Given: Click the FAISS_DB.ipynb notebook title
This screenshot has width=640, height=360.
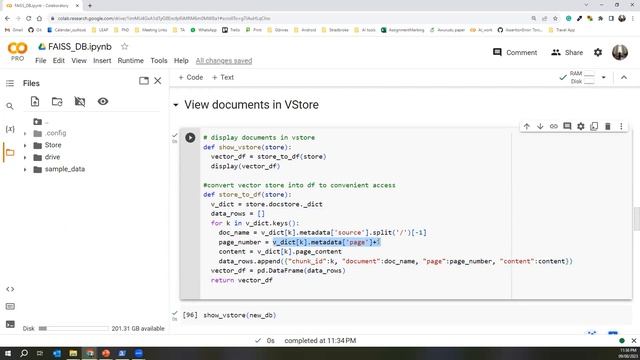Looking at the screenshot, I should [80, 47].
